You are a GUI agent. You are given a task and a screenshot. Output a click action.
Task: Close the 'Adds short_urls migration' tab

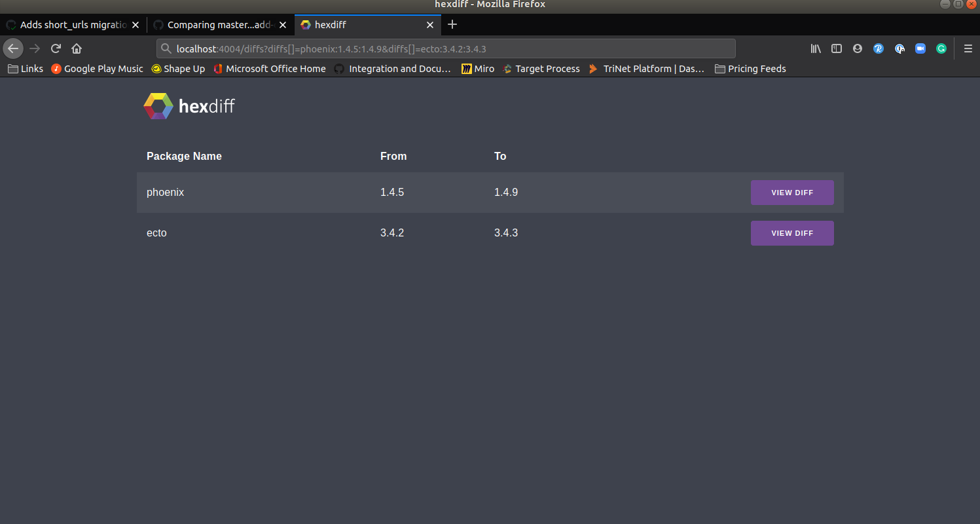click(136, 25)
